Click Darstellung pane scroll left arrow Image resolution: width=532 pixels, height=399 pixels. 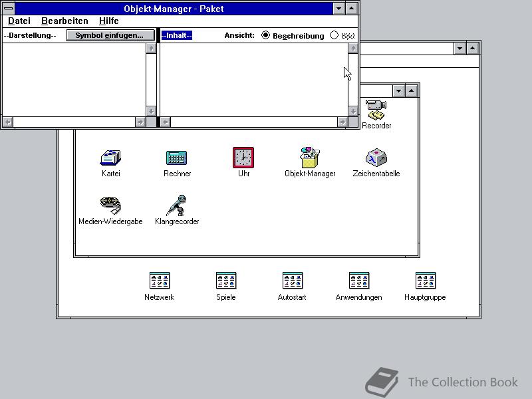[8, 122]
